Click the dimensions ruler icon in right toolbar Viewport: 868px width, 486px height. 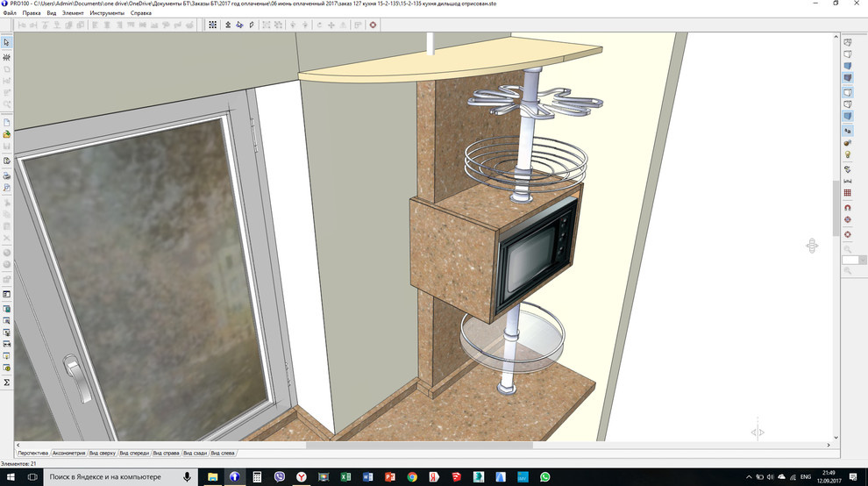847,181
